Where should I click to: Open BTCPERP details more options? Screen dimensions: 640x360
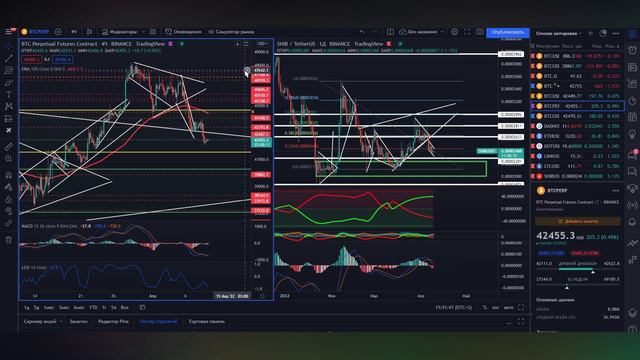(x=616, y=191)
